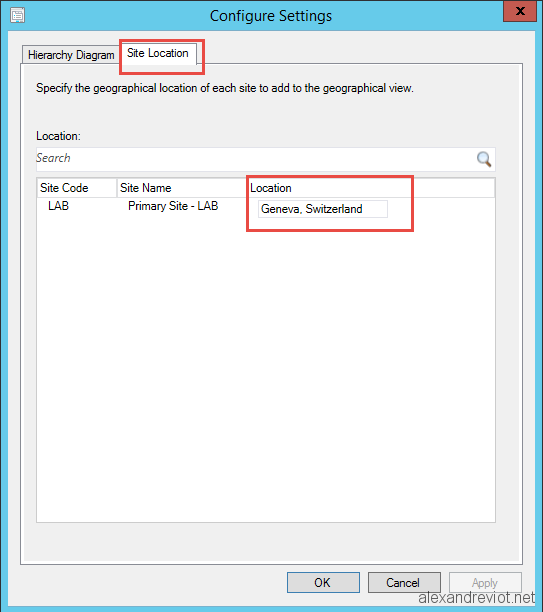
Task: Click the alexandreviot.net watermark
Action: tap(476, 598)
